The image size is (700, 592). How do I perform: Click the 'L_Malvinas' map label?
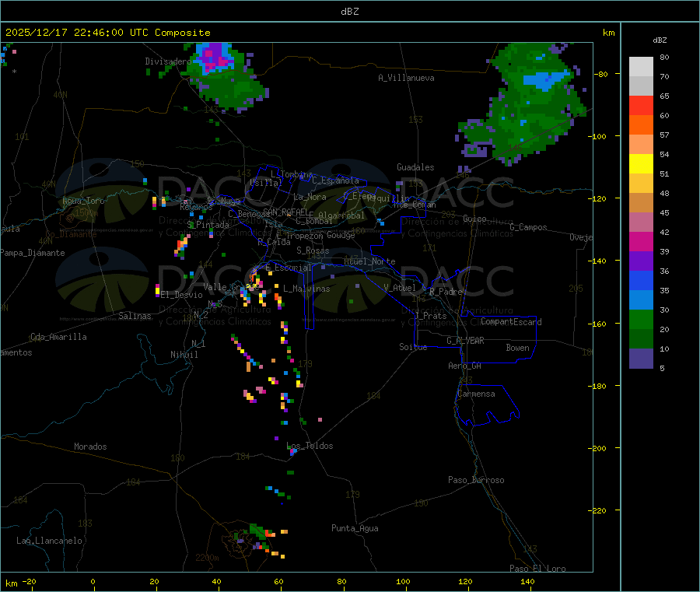point(306,289)
